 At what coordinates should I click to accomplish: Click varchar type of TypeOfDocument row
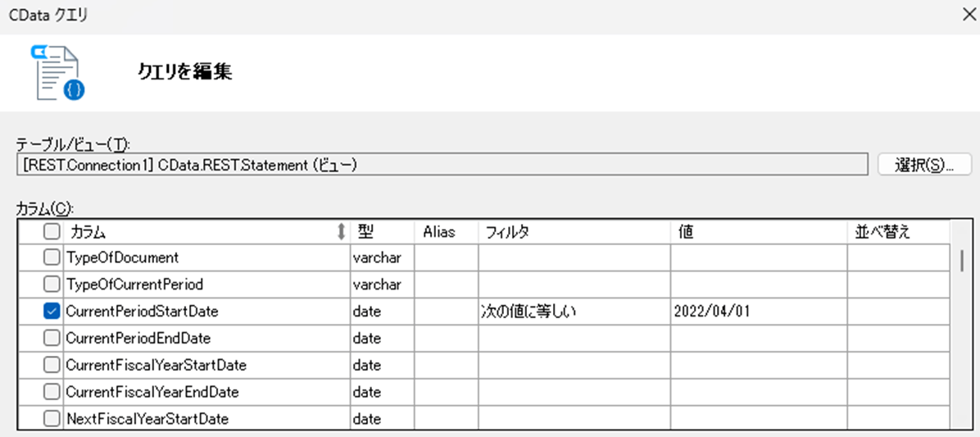pos(377,257)
